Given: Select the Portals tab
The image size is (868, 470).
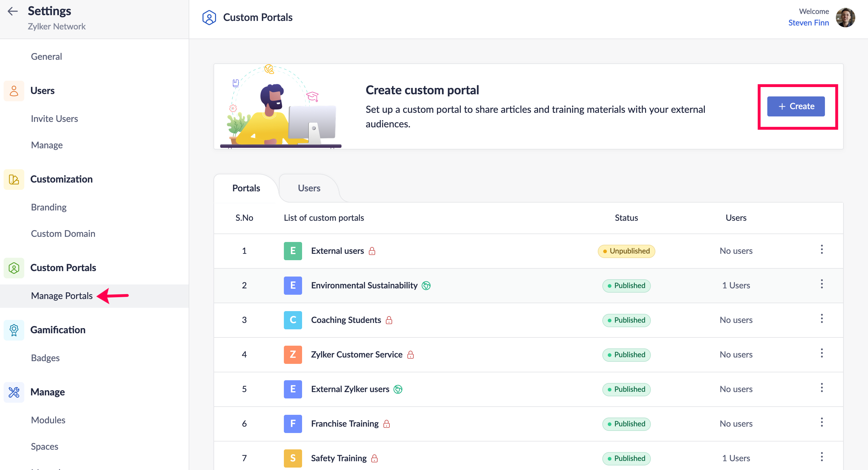Looking at the screenshot, I should (246, 188).
